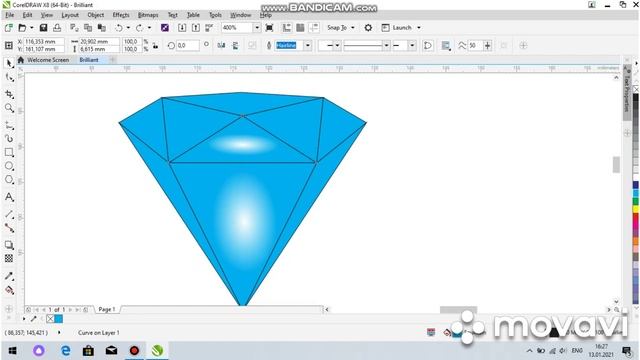Select the Transparency tool

[9, 258]
